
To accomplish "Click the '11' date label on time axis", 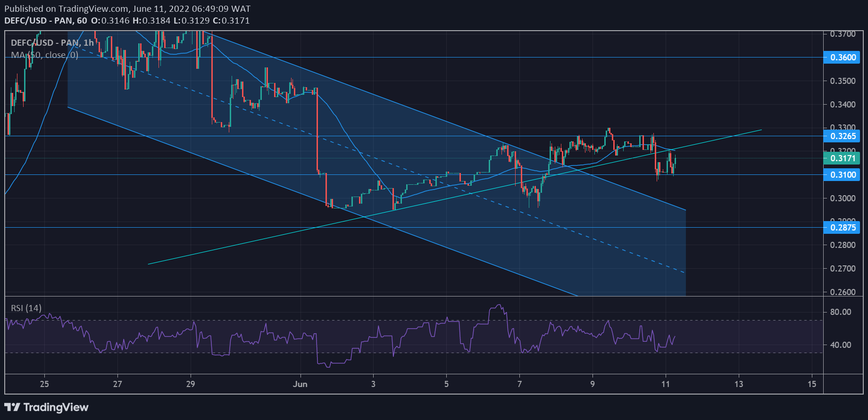I will coord(665,384).
